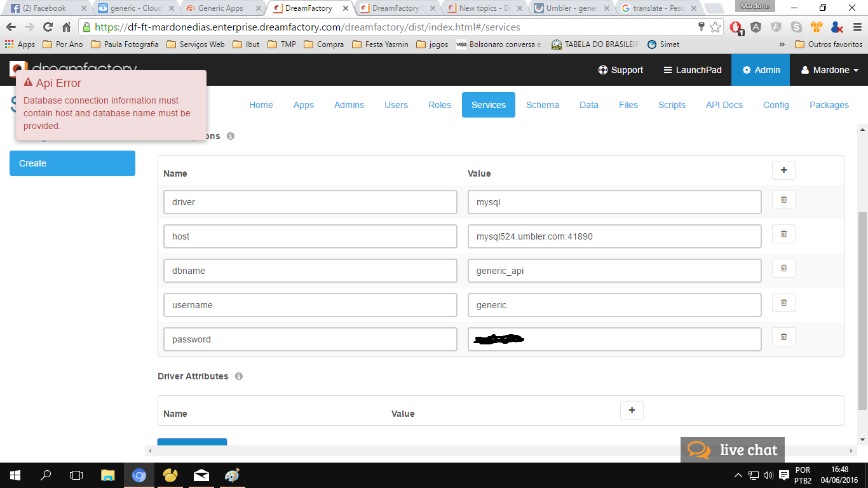This screenshot has width=868, height=488.
Task: Open the API Docs section
Action: [x=724, y=105]
